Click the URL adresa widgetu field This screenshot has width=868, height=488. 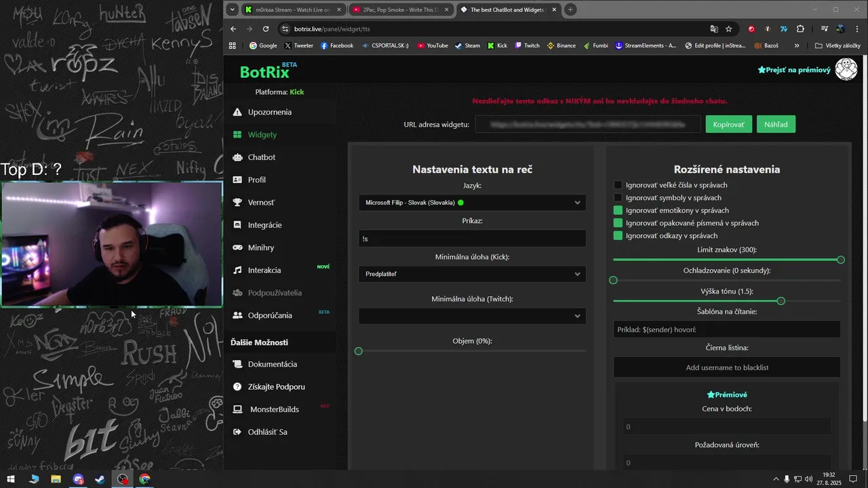pos(588,124)
